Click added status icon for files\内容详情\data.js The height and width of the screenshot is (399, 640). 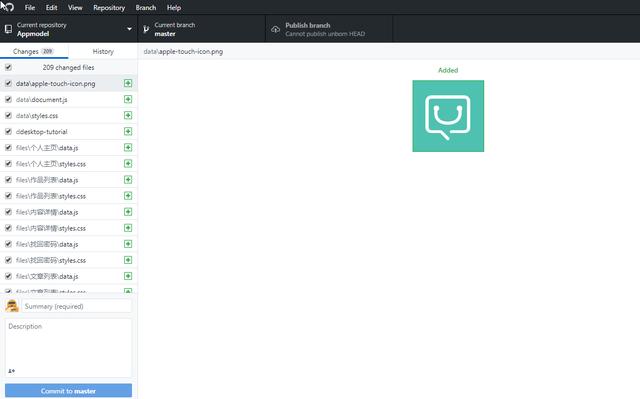coord(128,212)
